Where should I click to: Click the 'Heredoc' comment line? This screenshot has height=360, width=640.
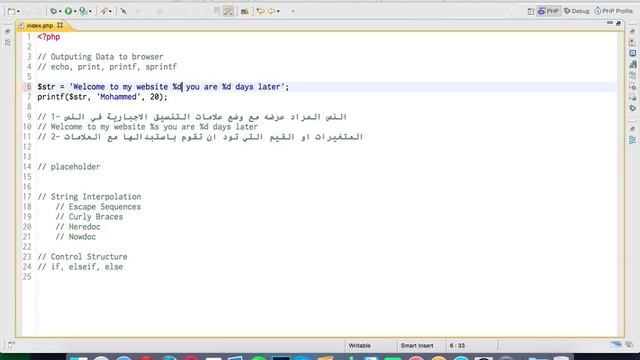click(x=78, y=227)
